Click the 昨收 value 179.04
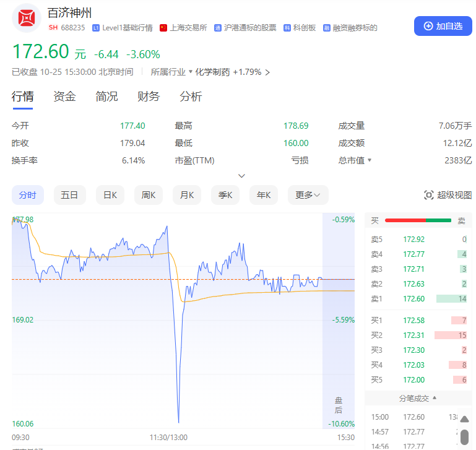The image size is (476, 450). coord(132,143)
